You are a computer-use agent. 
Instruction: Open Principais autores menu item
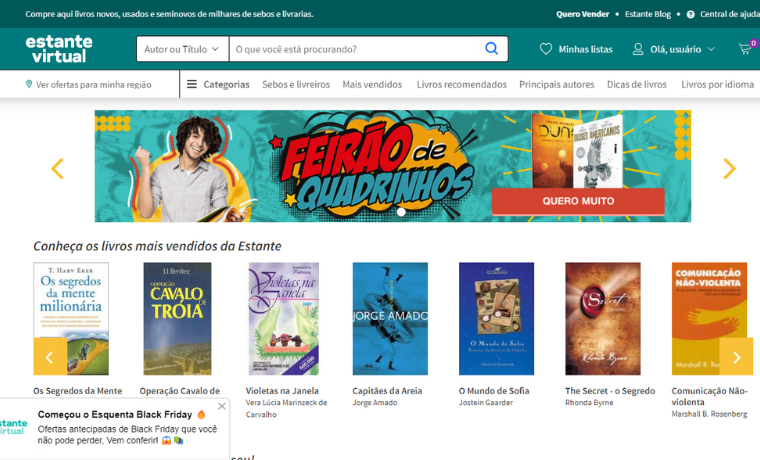[556, 84]
